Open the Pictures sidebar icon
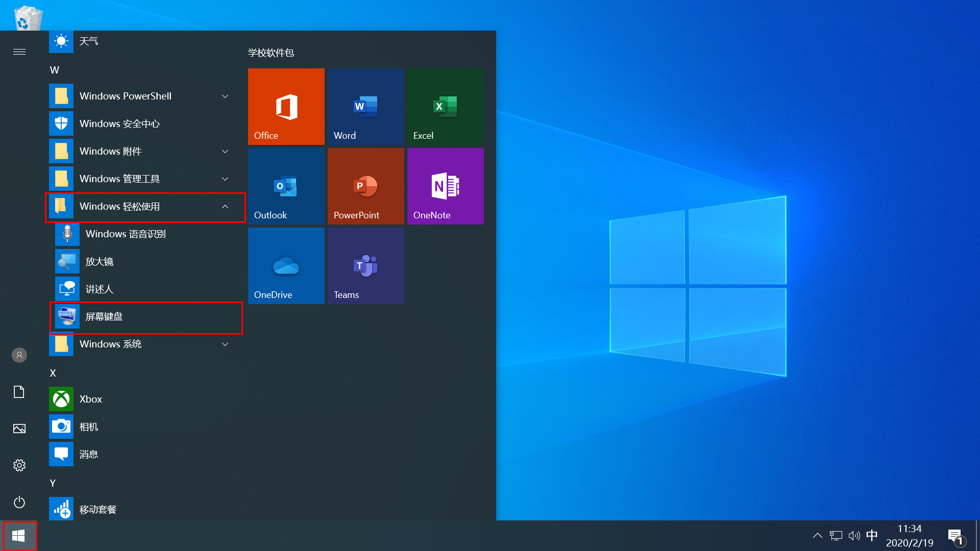The height and width of the screenshot is (551, 980). [x=19, y=429]
